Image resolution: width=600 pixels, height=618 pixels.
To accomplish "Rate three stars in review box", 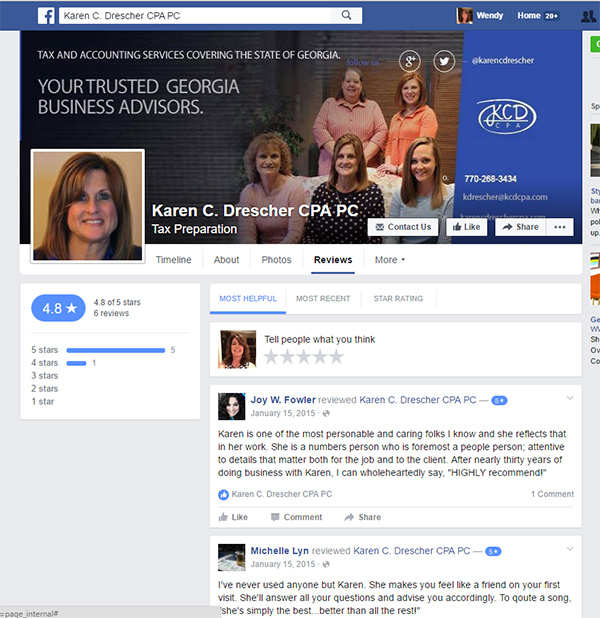I will [304, 357].
